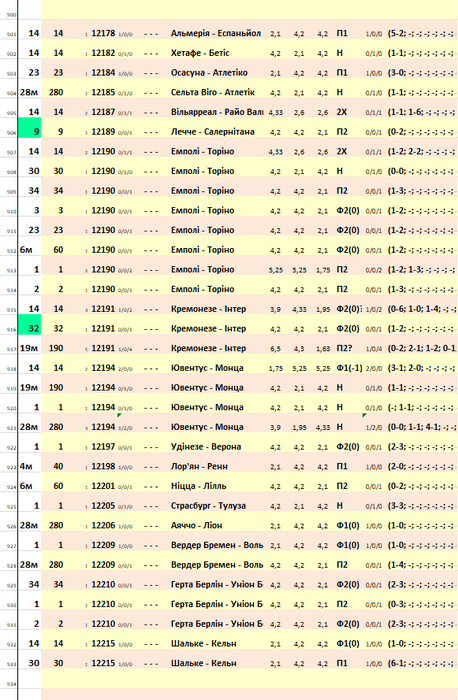Click the bet type cell 'Ф1(-1)'
Viewport: 458px width, 700px height.
click(x=349, y=368)
